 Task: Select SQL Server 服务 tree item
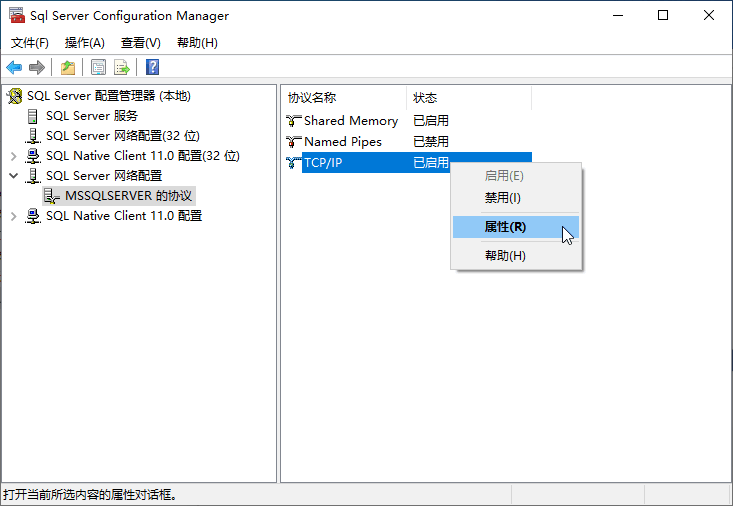(92, 116)
